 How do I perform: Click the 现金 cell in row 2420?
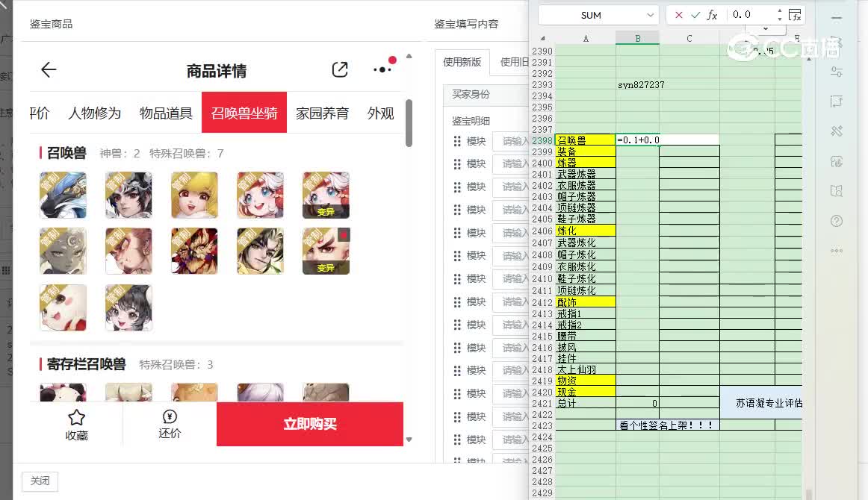[x=585, y=392]
